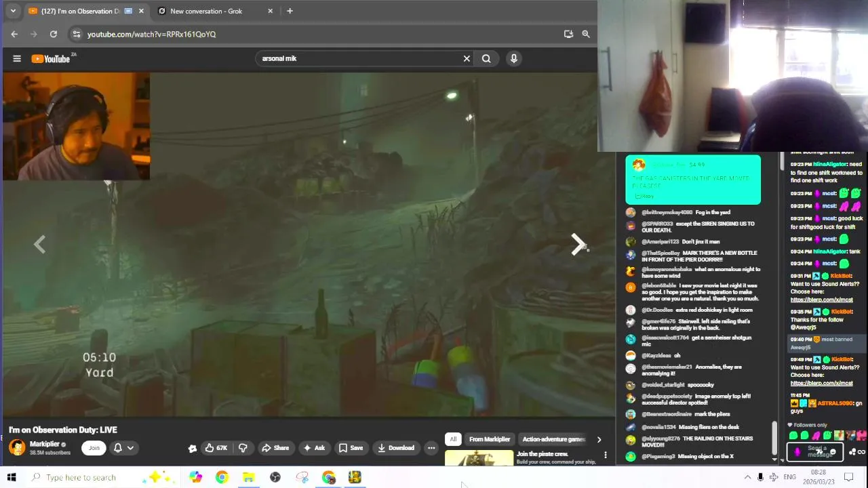Click the microphone tray icon
Image resolution: width=868 pixels, height=488 pixels.
click(x=760, y=478)
